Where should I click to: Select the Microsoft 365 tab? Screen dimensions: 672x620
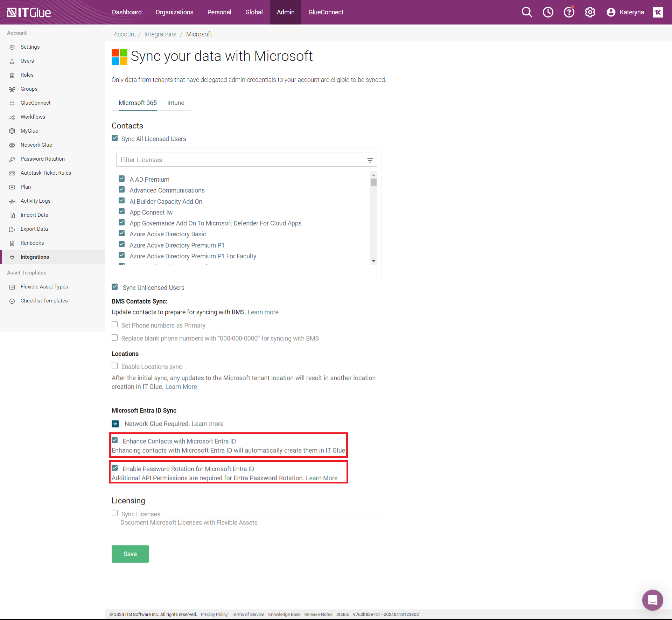(138, 103)
